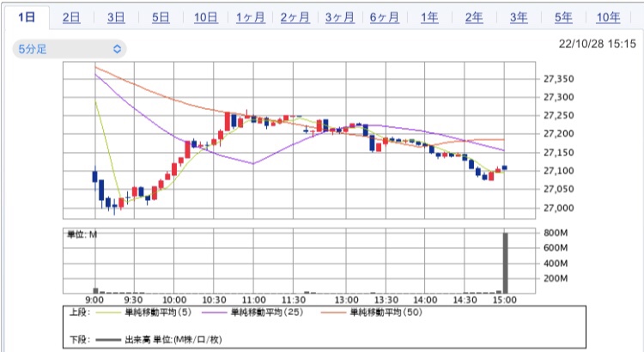Screen dimensions: 644x352
Task: Show the 3年 chart range
Action: coord(519,18)
